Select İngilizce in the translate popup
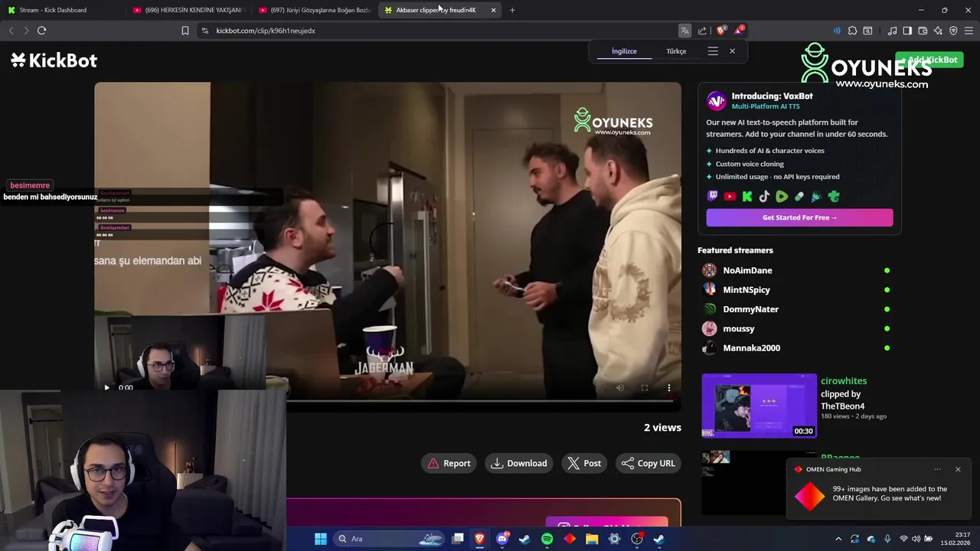Viewport: 980px width, 551px height. coord(624,51)
